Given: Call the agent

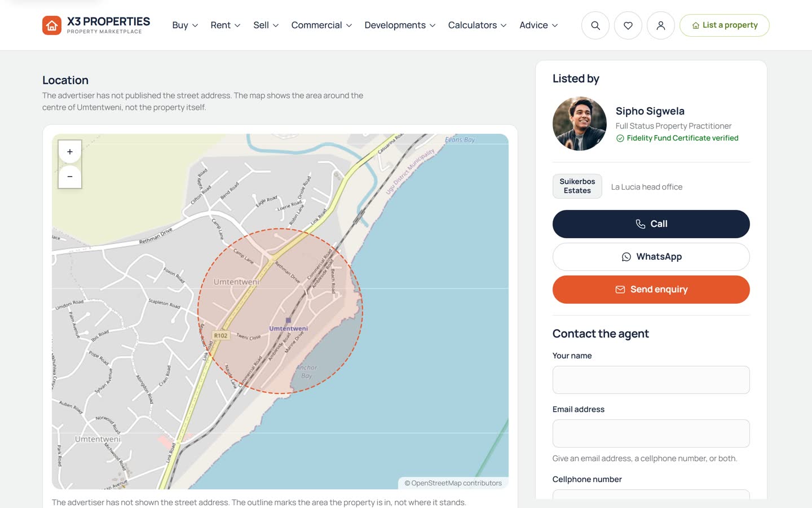Looking at the screenshot, I should pyautogui.click(x=651, y=224).
